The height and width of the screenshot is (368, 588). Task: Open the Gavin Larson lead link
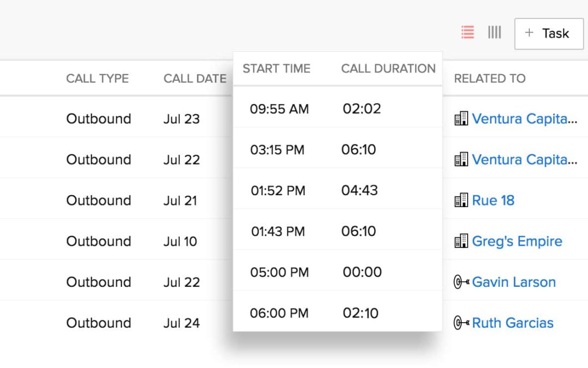click(513, 282)
